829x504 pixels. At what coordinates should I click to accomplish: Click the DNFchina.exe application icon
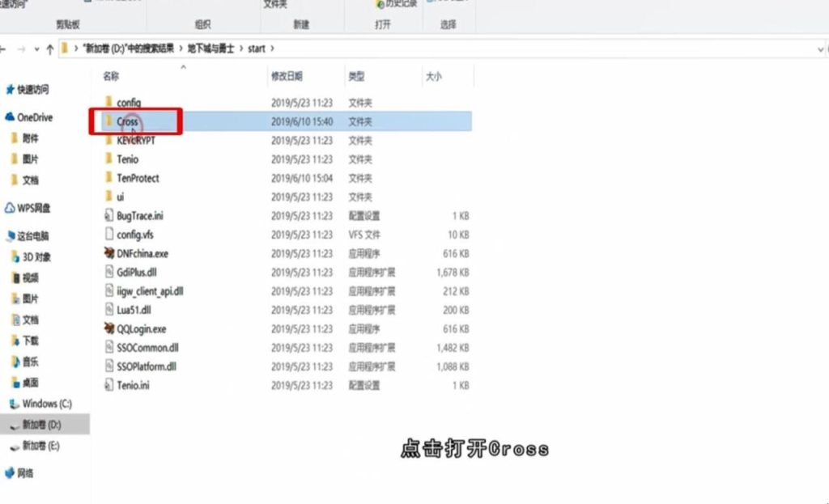coord(110,253)
